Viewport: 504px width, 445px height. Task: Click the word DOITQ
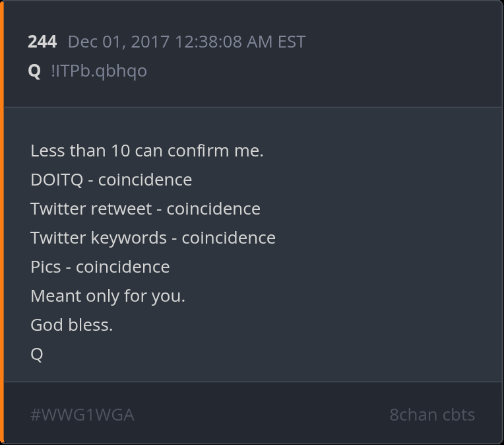(x=57, y=180)
